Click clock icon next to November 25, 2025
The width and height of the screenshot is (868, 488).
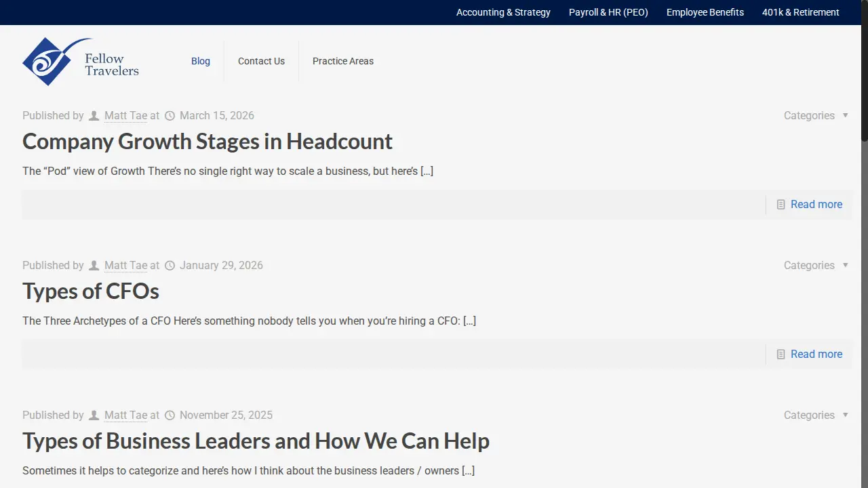click(170, 415)
